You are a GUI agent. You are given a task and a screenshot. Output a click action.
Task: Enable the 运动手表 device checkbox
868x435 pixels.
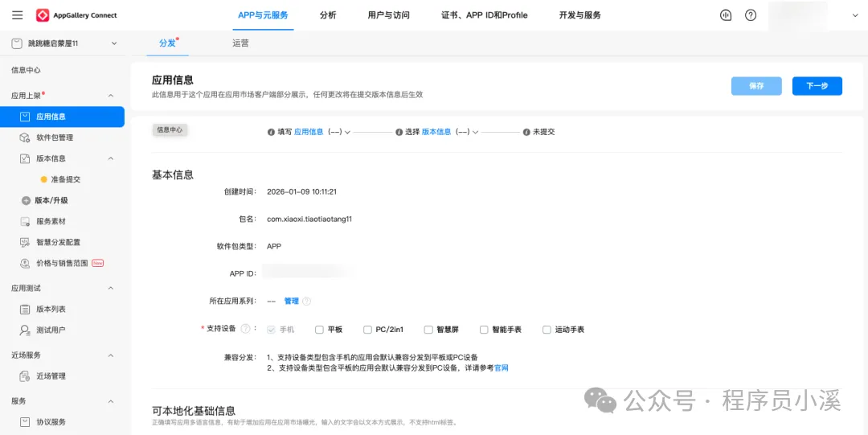[x=547, y=330]
